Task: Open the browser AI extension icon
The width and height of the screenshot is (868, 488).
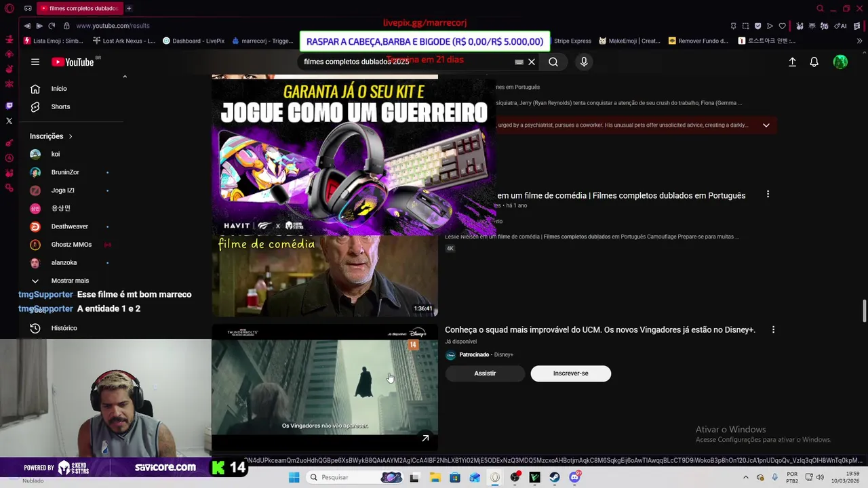Action: coord(842,26)
